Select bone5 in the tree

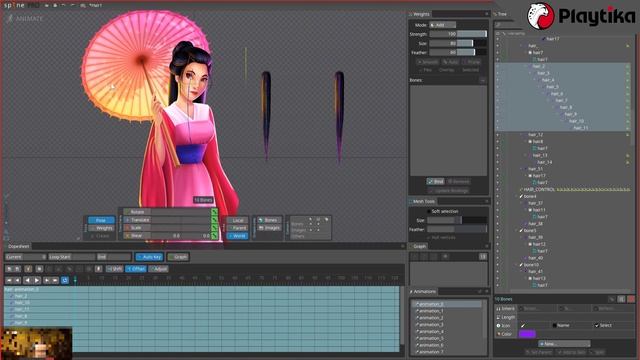coord(530,231)
